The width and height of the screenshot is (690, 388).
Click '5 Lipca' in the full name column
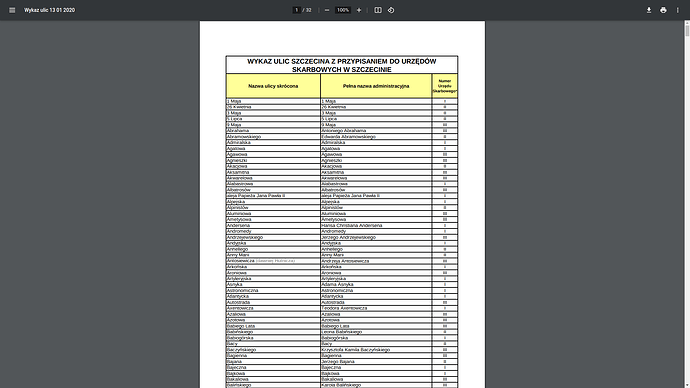[329, 119]
